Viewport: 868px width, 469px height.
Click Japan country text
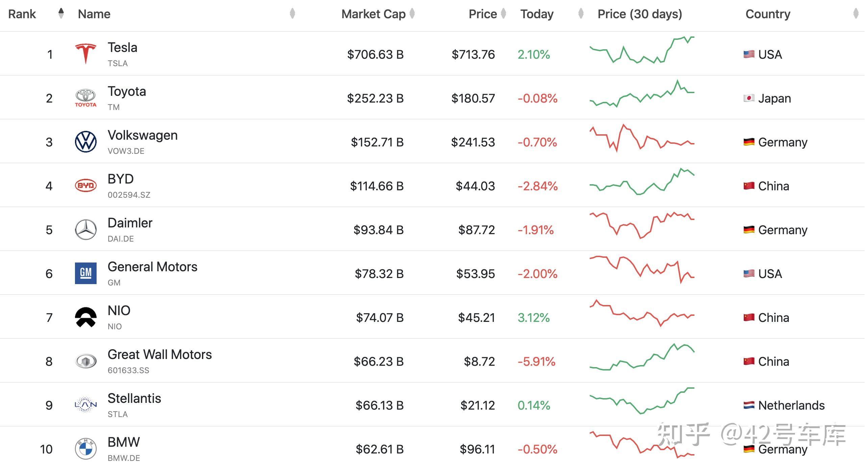coord(774,99)
